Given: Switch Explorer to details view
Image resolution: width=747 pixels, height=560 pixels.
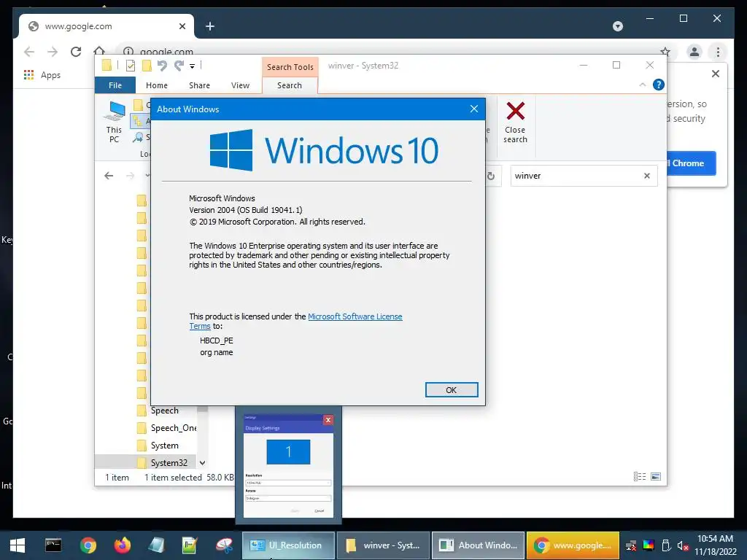Looking at the screenshot, I should tap(640, 477).
